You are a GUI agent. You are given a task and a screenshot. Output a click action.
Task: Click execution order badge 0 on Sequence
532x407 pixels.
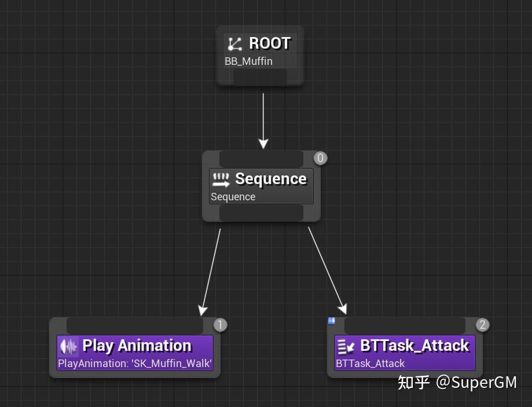[320, 157]
